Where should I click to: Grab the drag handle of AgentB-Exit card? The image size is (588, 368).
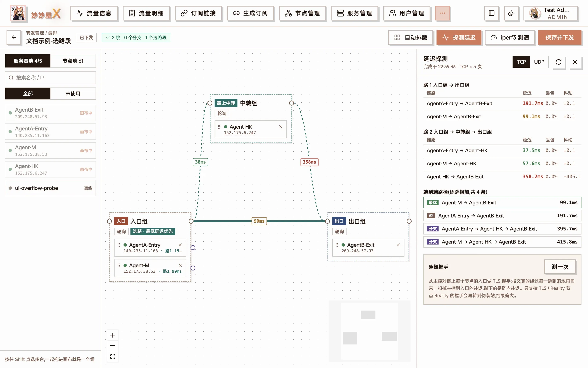(x=336, y=245)
